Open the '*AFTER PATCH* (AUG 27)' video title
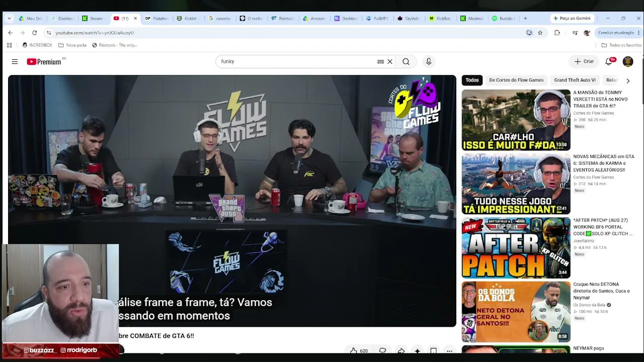Screen dimensions: 644x362 (x=603, y=227)
